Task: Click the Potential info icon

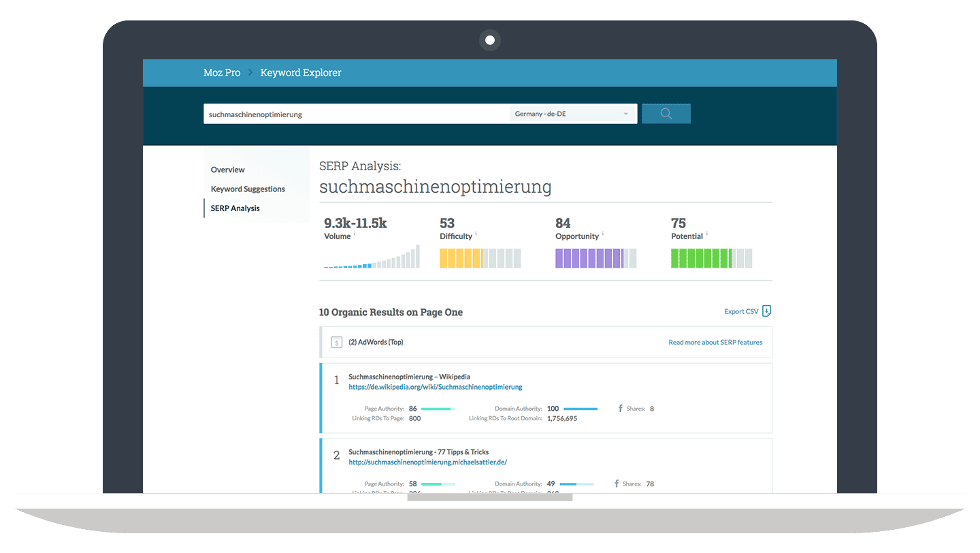Action: pos(707,234)
